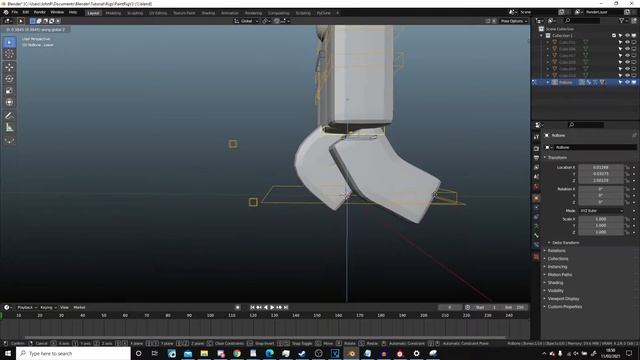Screen dimensions: 640x360
Task: Click the Location X value field
Action: pos(601,167)
